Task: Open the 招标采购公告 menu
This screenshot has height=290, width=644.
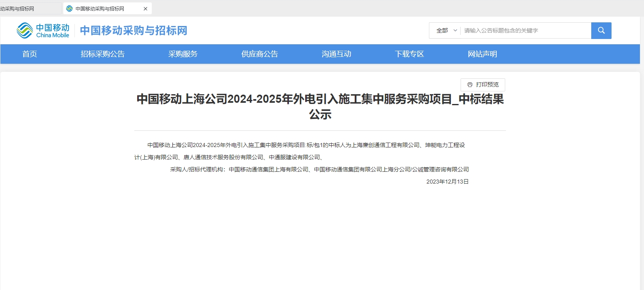Action: (103, 54)
